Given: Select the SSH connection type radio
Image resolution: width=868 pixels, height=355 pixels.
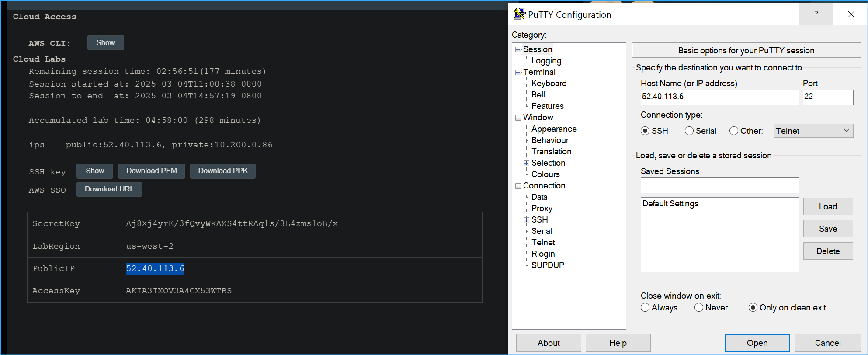Looking at the screenshot, I should coord(645,131).
